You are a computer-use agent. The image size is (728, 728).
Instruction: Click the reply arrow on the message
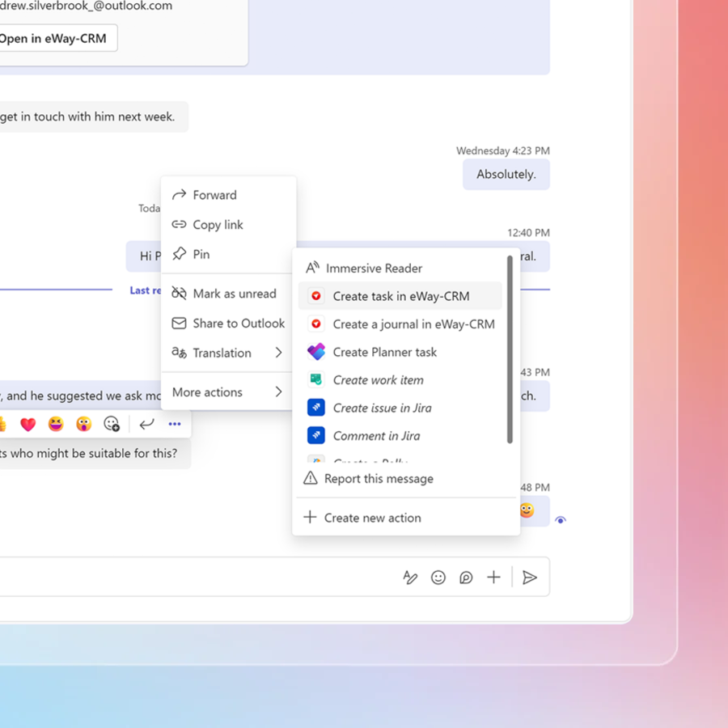pyautogui.click(x=146, y=424)
